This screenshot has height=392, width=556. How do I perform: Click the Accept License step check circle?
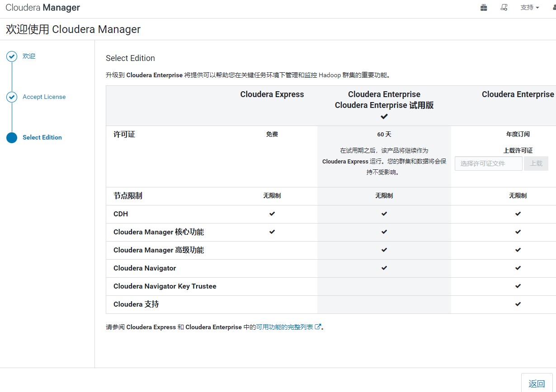pos(12,97)
